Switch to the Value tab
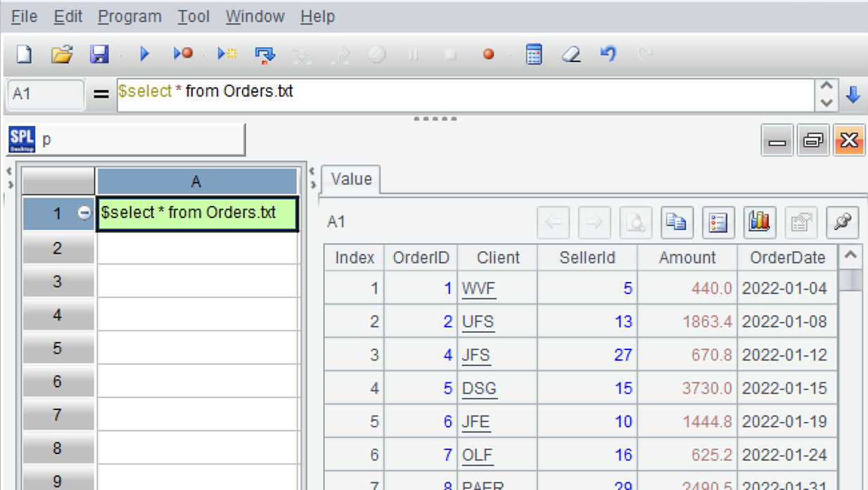The width and height of the screenshot is (868, 490). [x=351, y=179]
